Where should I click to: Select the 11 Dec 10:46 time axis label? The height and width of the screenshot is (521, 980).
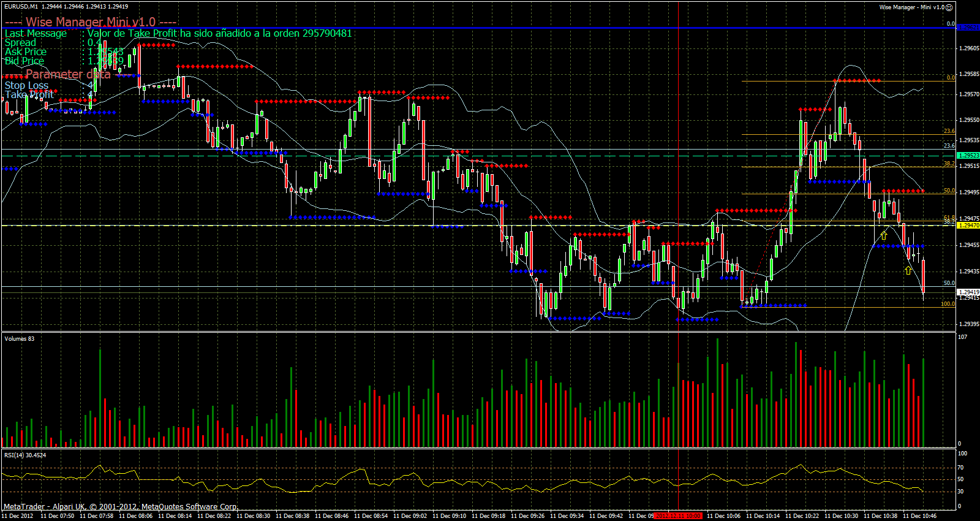(x=919, y=516)
